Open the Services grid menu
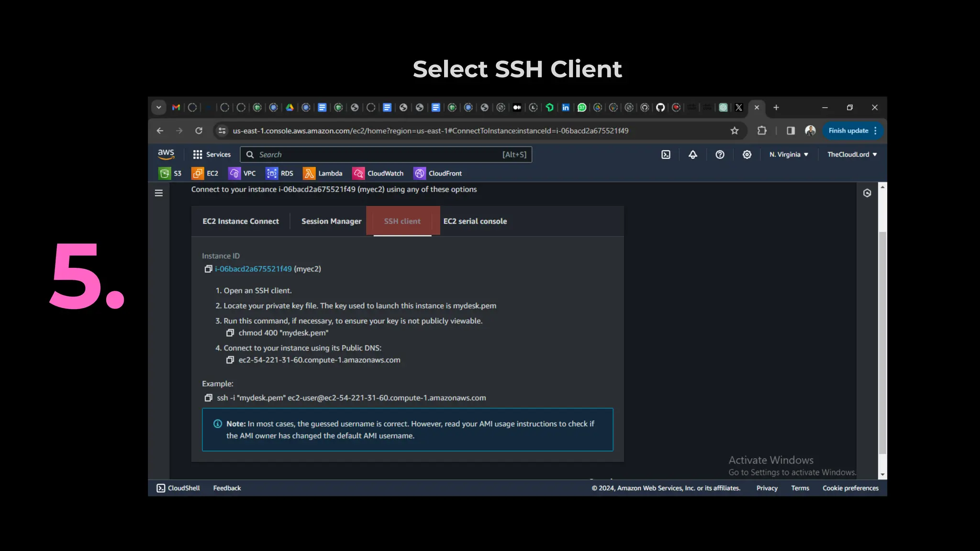This screenshot has width=980, height=551. (x=212, y=154)
